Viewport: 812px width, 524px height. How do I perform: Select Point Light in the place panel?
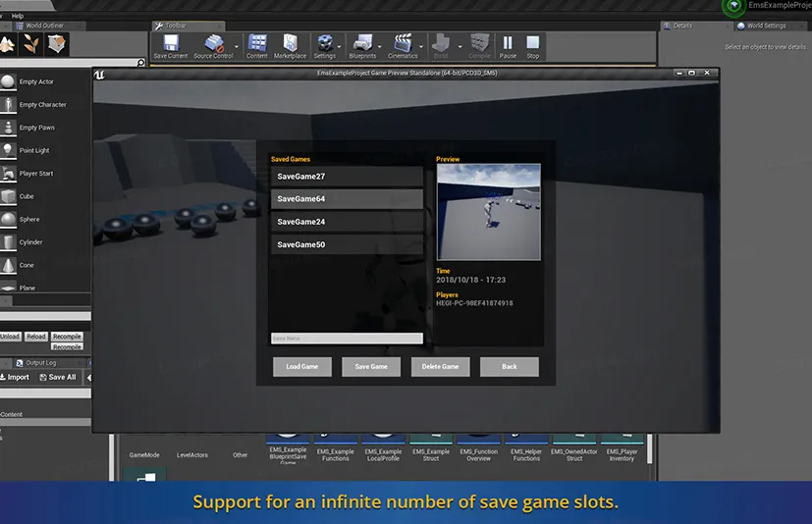[45, 150]
